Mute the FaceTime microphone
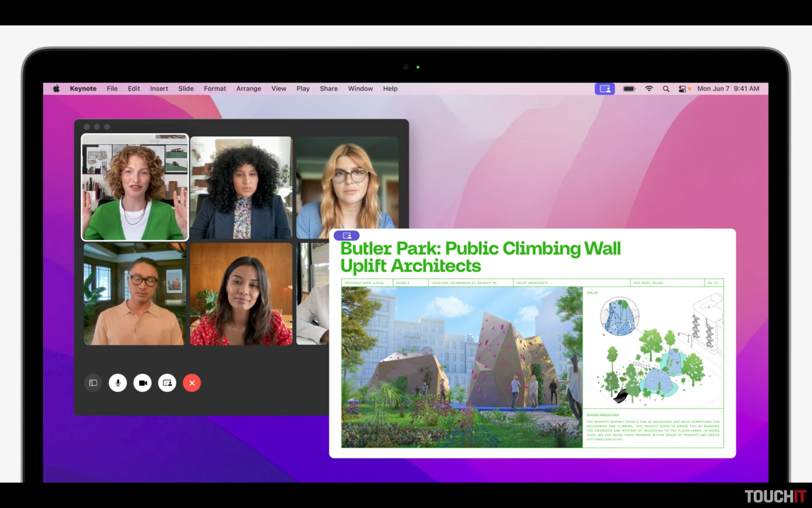The height and width of the screenshot is (508, 812). [x=118, y=383]
